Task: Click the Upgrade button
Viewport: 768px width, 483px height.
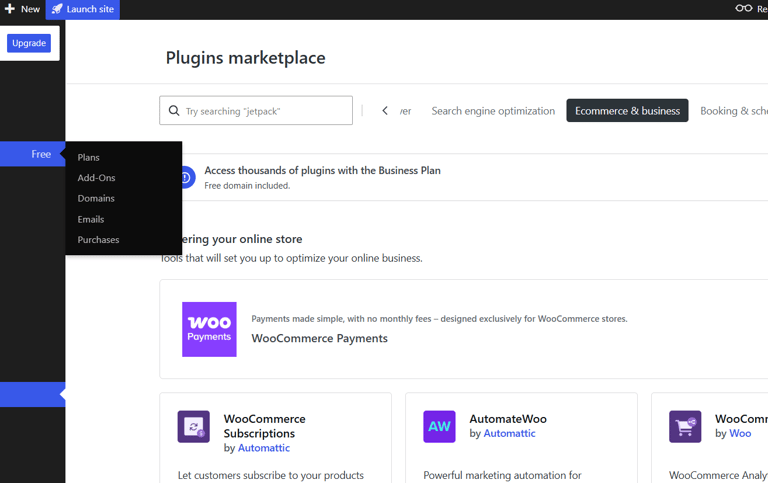Action: [x=29, y=43]
